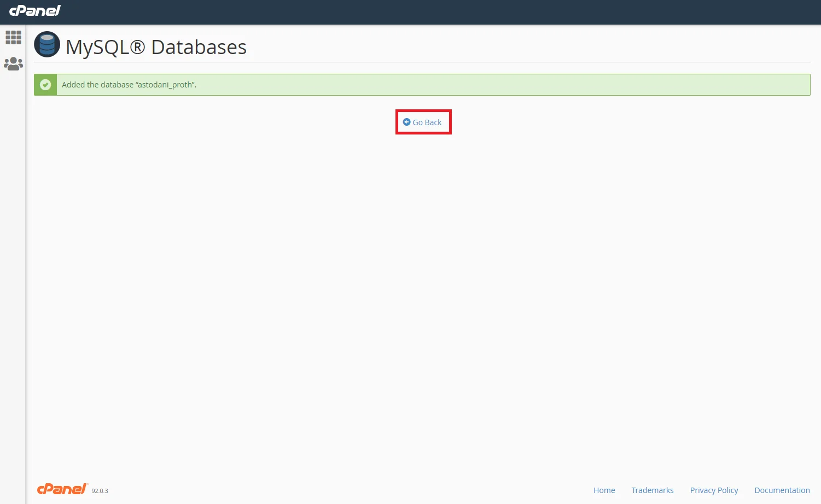Image resolution: width=821 pixels, height=504 pixels.
Task: Click the database name "astodani_proth" in the alert
Action: 165,85
